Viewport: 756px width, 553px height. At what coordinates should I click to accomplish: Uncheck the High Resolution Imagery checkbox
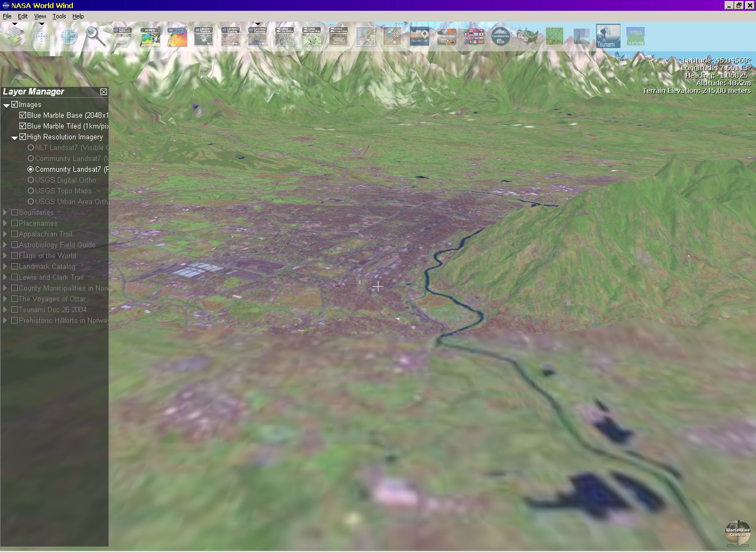click(23, 137)
